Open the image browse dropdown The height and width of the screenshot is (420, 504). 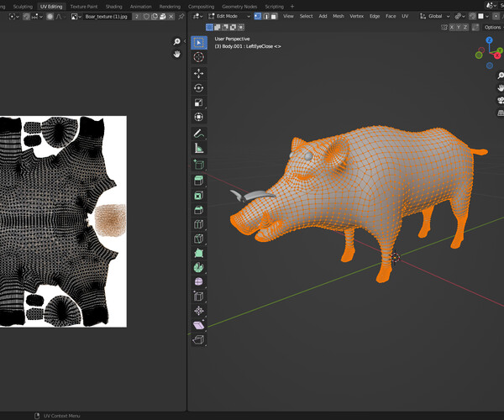76,17
